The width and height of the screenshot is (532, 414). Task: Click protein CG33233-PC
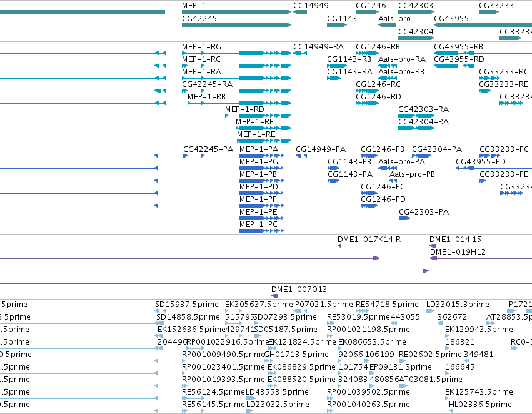tap(504, 149)
